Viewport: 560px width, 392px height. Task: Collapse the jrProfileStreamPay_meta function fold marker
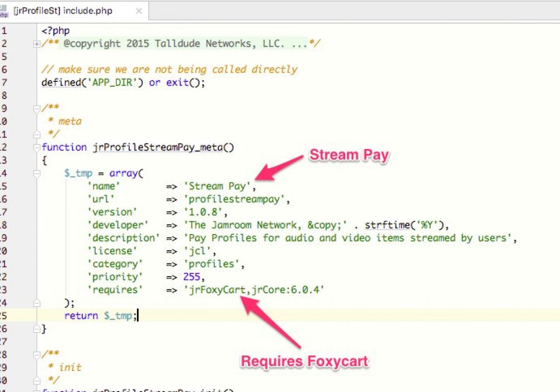(37, 147)
